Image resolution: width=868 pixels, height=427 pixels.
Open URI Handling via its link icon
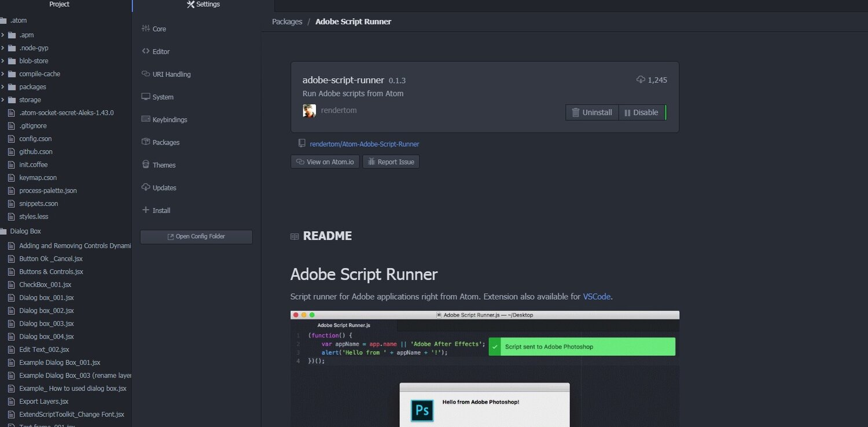(x=146, y=74)
